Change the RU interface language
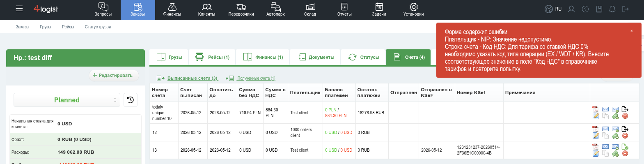 (553, 9)
